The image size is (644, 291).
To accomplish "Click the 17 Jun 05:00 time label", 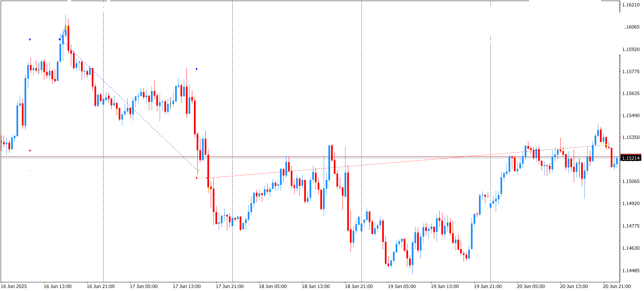I will point(144,286).
